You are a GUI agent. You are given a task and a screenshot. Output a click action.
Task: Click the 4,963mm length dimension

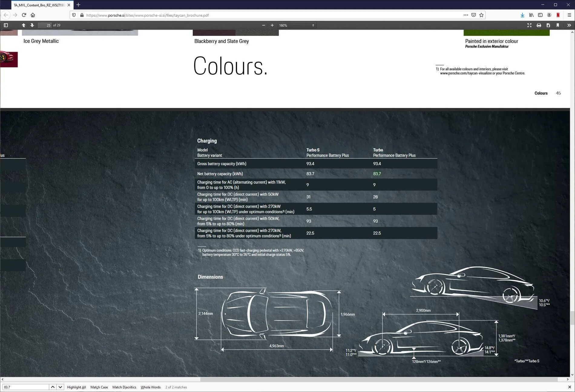[x=277, y=346]
